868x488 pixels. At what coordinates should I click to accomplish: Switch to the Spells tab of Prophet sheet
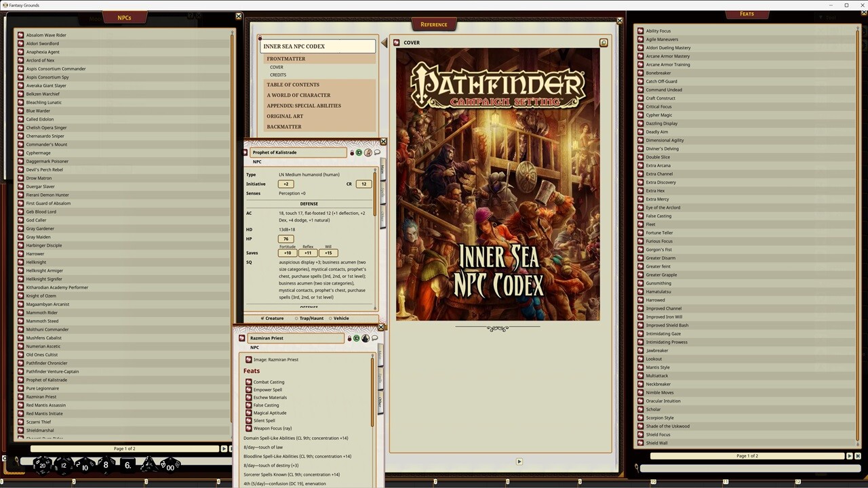[x=382, y=193]
